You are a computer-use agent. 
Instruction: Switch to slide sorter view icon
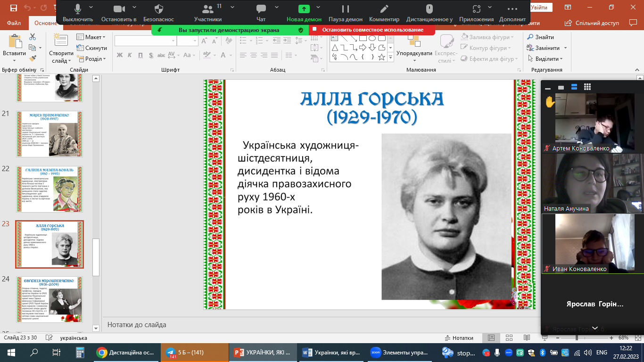click(x=509, y=338)
